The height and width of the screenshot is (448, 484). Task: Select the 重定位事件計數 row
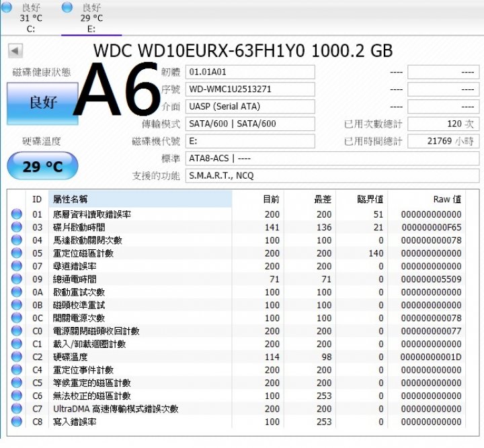point(237,369)
